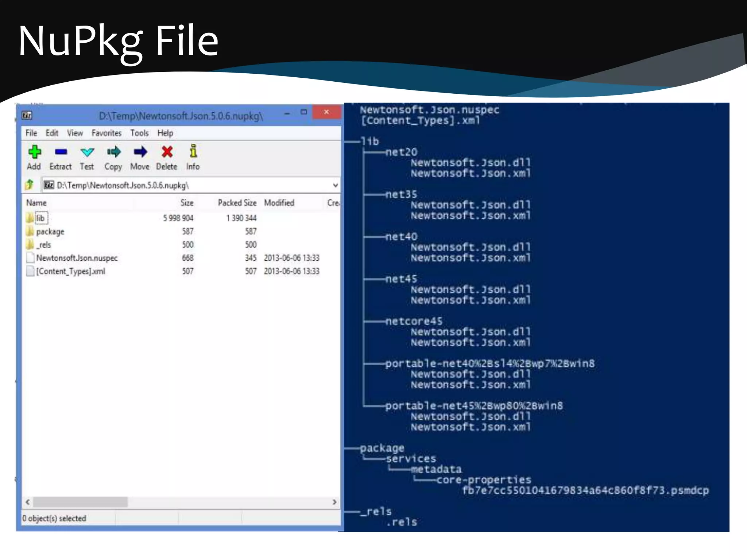
Task: Click net35 in the console tree
Action: pos(401,194)
